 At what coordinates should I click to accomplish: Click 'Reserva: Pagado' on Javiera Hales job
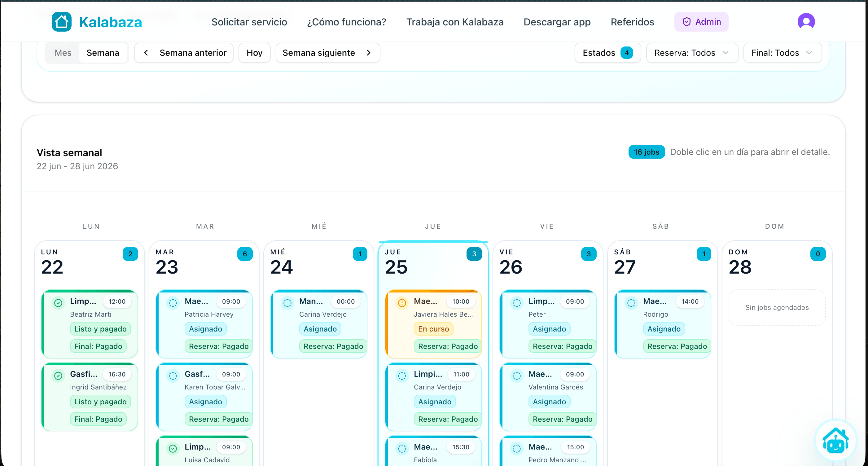pyautogui.click(x=448, y=346)
